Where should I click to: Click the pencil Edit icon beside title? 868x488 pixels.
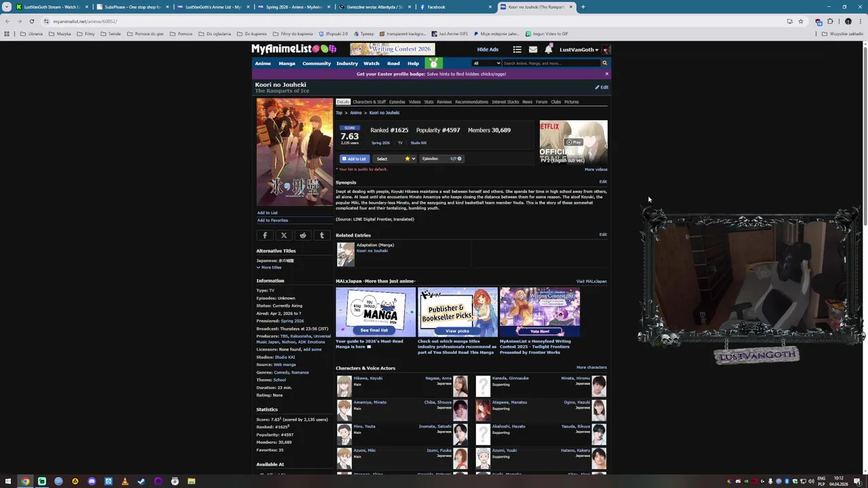[602, 87]
